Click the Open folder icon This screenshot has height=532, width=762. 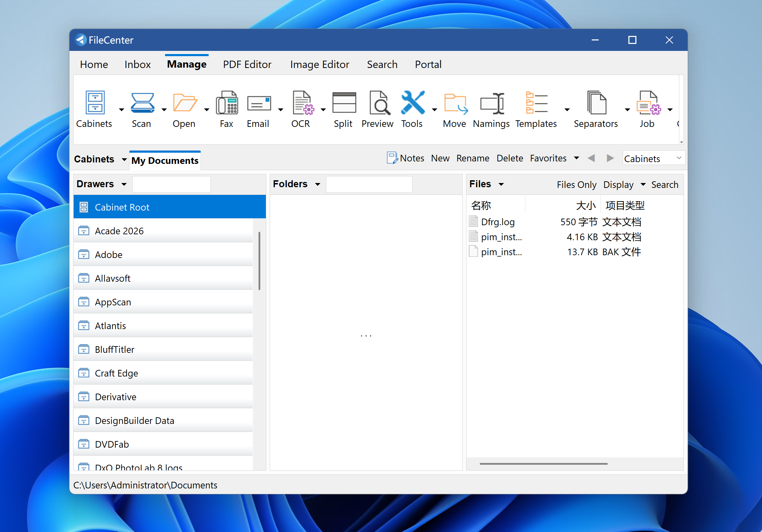(185, 103)
